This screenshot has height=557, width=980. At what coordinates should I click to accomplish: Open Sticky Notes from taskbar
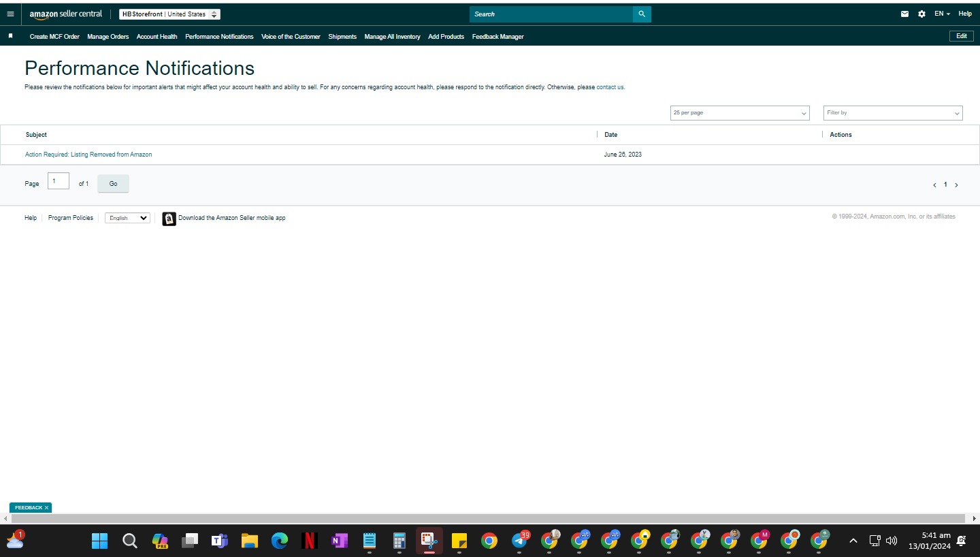click(459, 541)
